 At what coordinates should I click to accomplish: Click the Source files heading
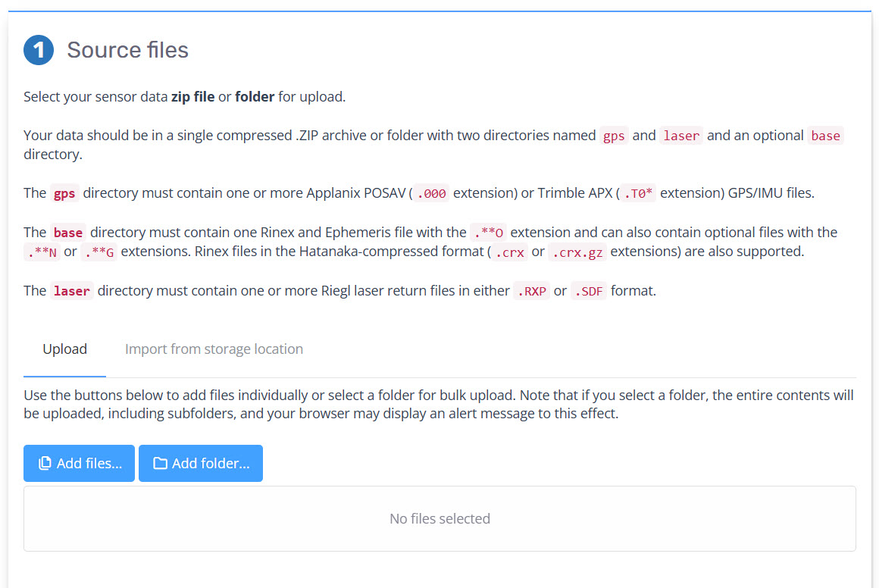[x=127, y=51]
